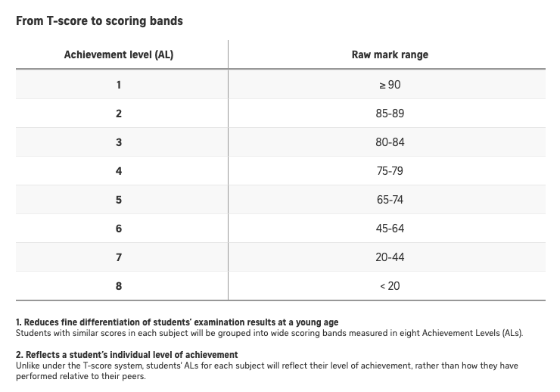The width and height of the screenshot is (560, 392).
Task: Click achievement level 1 cell
Action: tap(119, 85)
